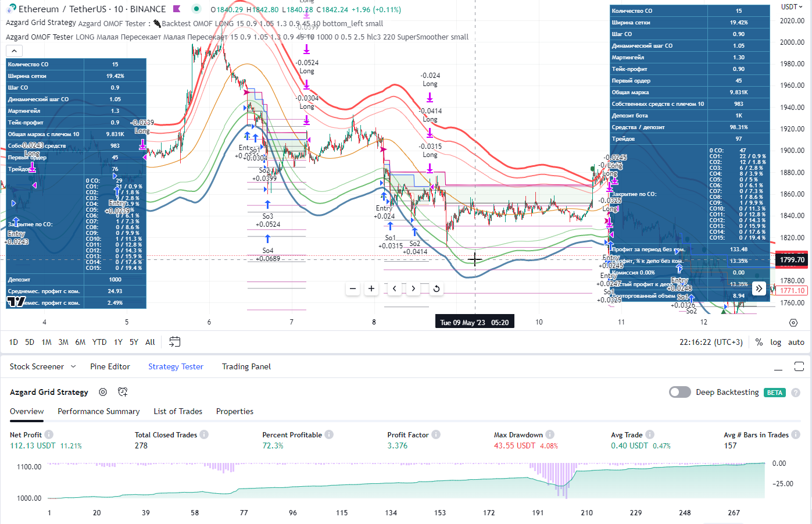812x524 pixels.
Task: Open Azgard Grid Strategy settings gear
Action: coord(103,392)
